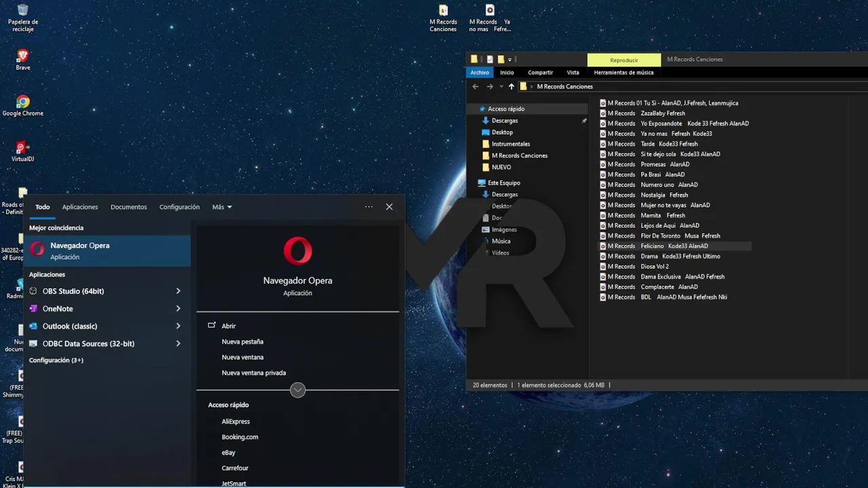
Task: Open the Archivo menu in File Explorer
Action: [479, 73]
